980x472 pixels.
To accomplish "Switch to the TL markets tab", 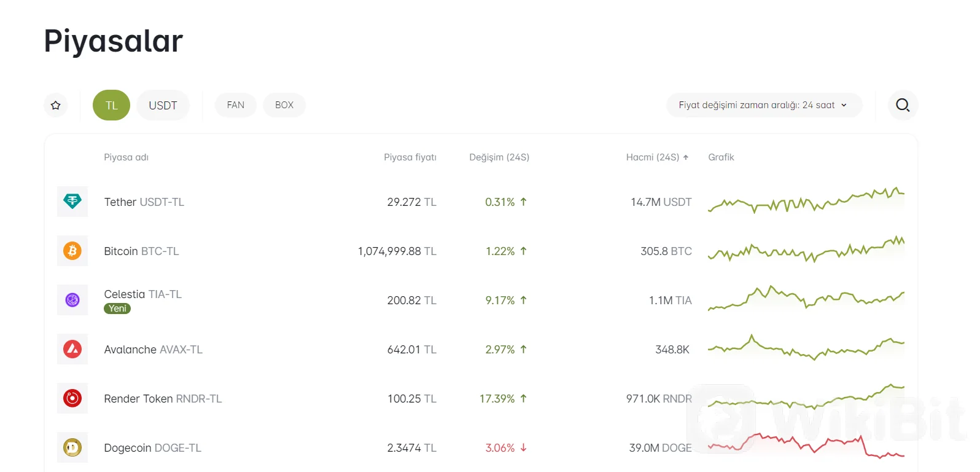I will (x=111, y=105).
